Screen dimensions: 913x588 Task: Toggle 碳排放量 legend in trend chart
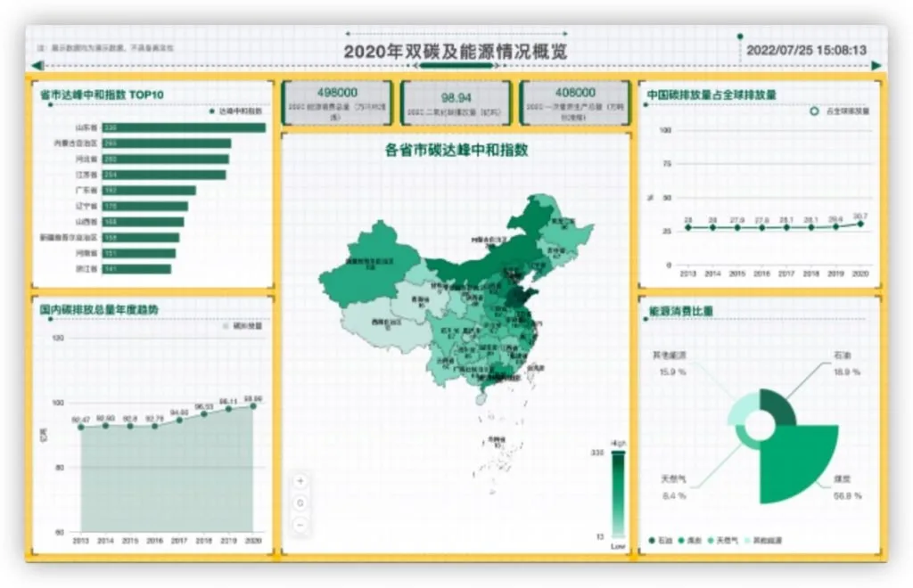[x=226, y=326]
